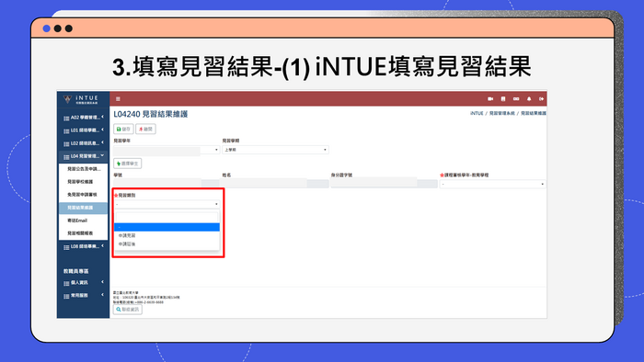Click the hamburger menu icon in red header
The width and height of the screenshot is (644, 362).
coord(118,99)
